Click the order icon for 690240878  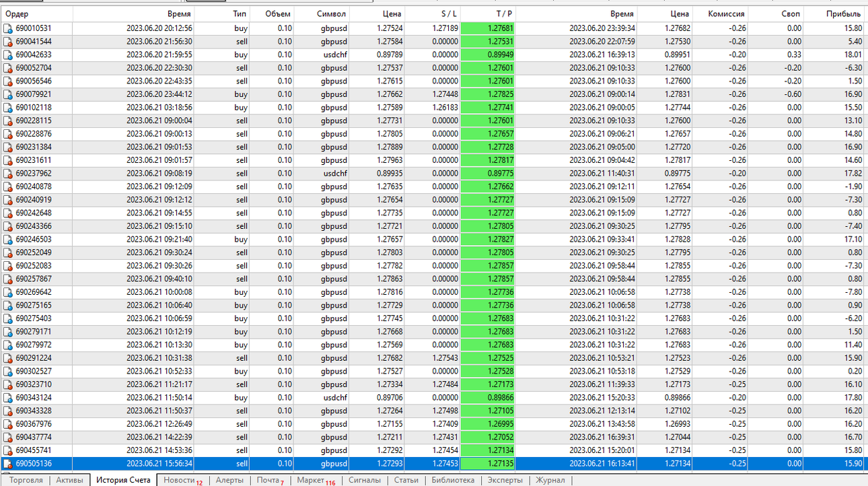pyautogui.click(x=8, y=186)
